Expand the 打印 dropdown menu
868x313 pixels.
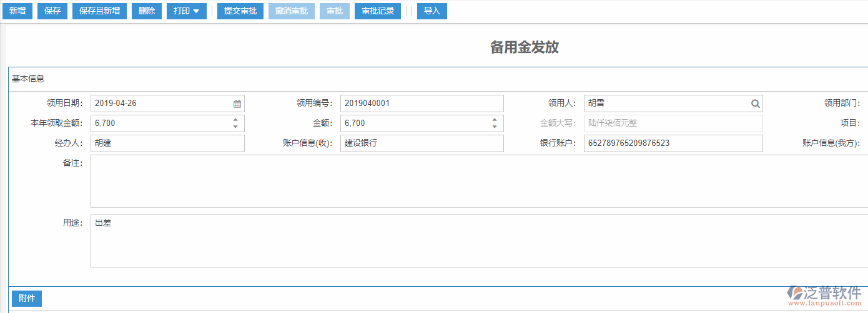(x=187, y=11)
